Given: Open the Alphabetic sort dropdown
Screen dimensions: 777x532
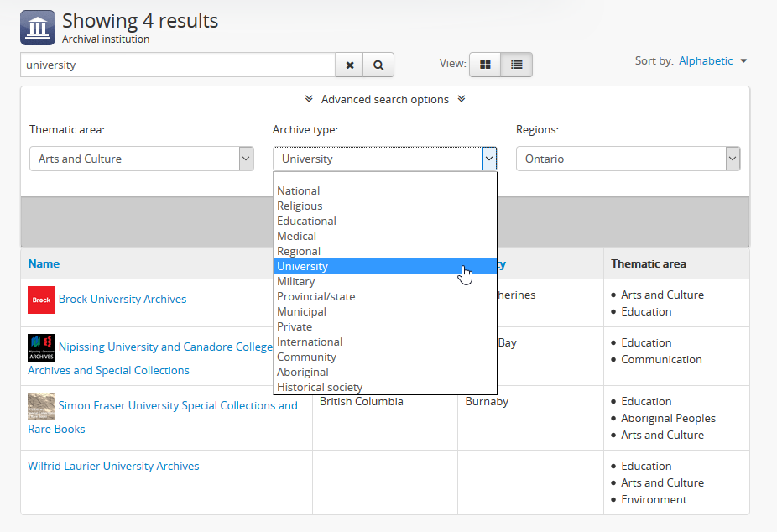Looking at the screenshot, I should (712, 60).
